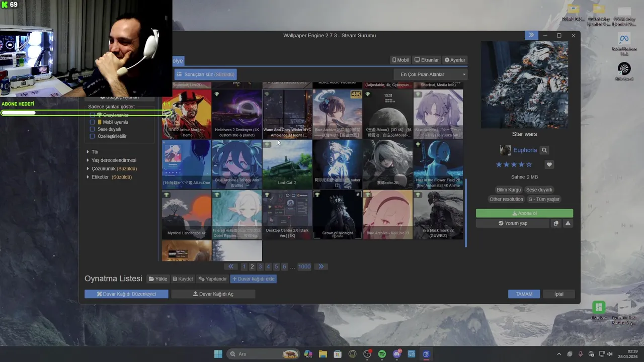Click TAMAM button
Viewport: 644px width, 362px height.
click(x=524, y=294)
